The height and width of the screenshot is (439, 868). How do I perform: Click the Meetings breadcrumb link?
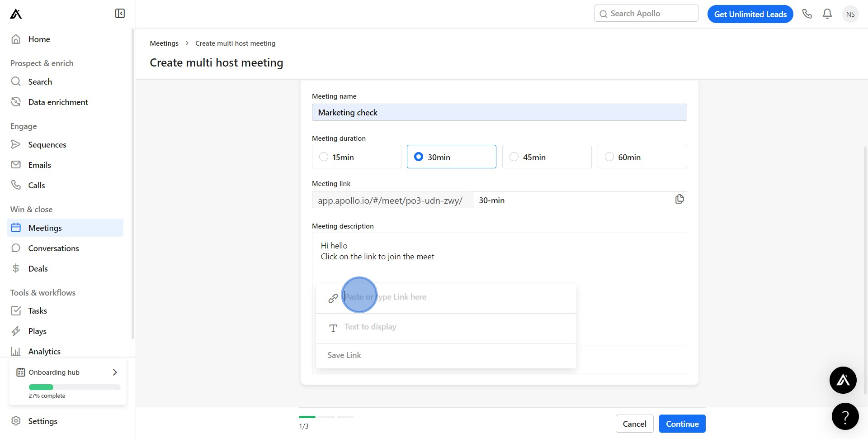click(164, 43)
